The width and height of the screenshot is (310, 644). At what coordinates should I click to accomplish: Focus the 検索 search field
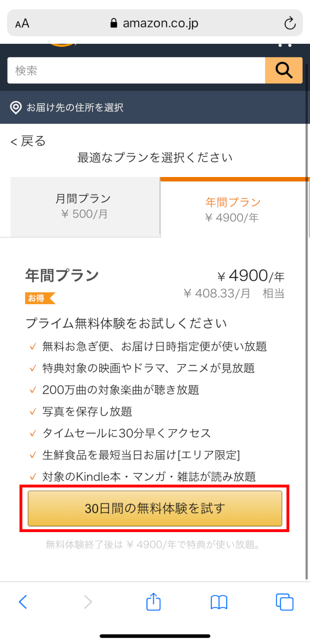(x=136, y=70)
